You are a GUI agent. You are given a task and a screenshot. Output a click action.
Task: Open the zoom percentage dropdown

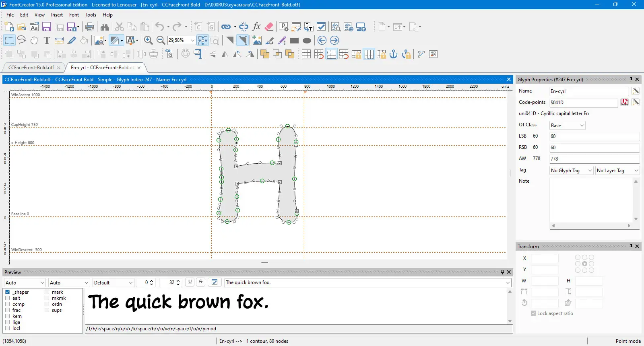pos(193,40)
